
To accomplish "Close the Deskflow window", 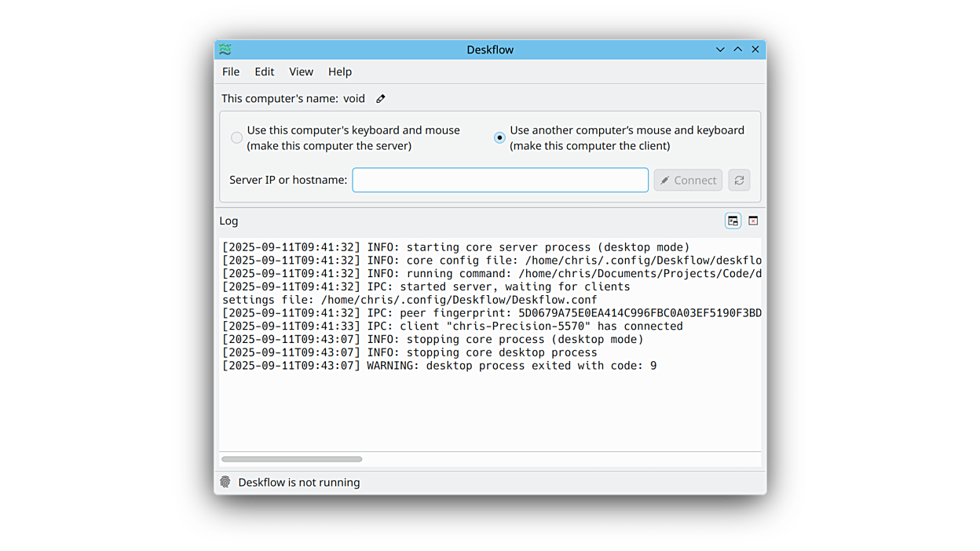I will [x=755, y=49].
